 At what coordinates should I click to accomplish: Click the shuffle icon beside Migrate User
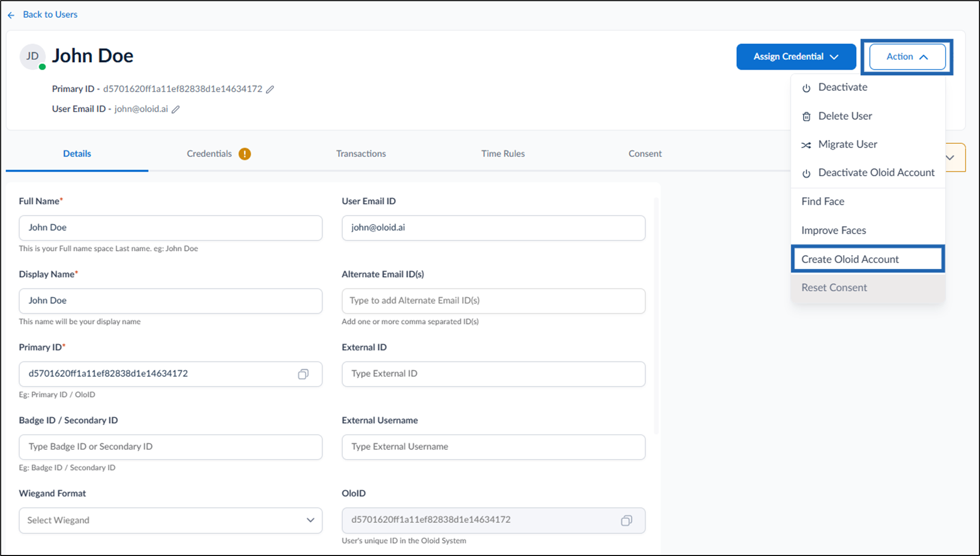[x=806, y=145]
